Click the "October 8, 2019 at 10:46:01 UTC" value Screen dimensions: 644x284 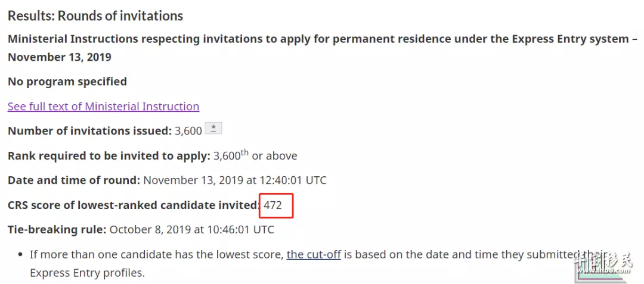click(192, 229)
